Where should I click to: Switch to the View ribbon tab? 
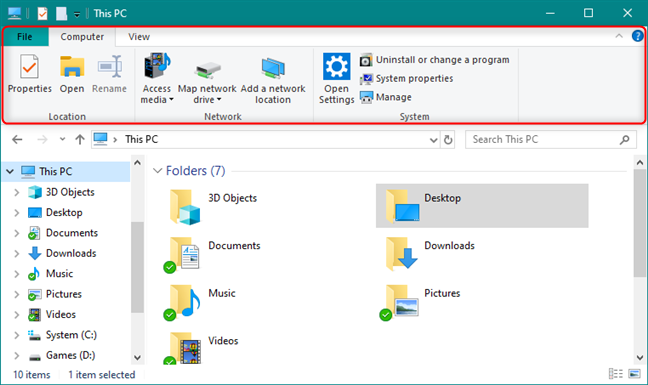(x=139, y=37)
